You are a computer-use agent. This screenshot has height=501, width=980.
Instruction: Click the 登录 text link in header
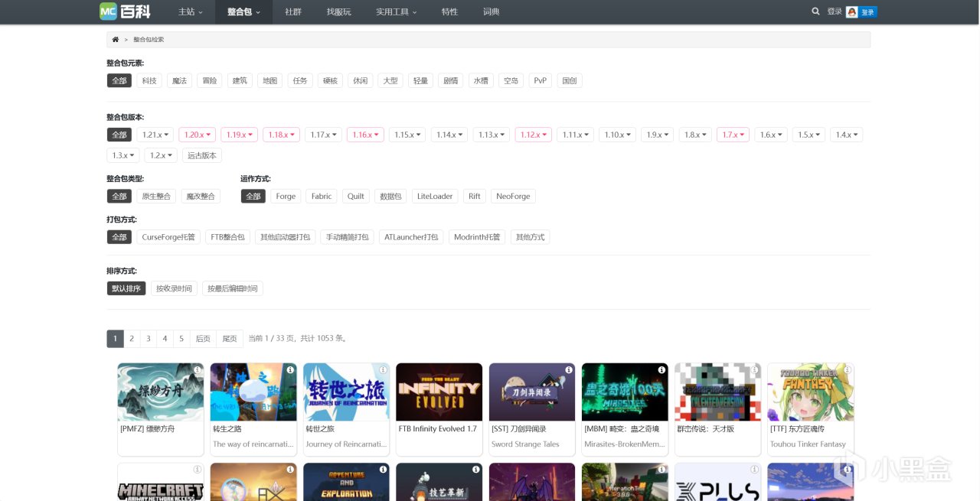coord(835,11)
